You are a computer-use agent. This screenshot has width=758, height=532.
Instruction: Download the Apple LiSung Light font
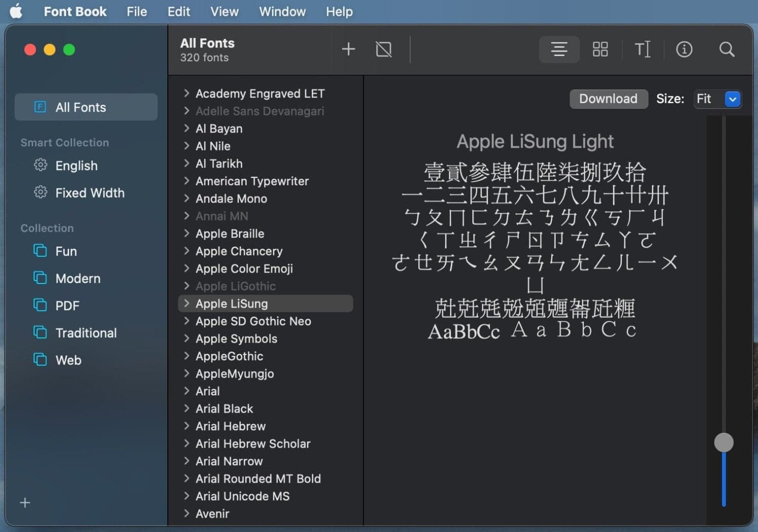point(608,99)
